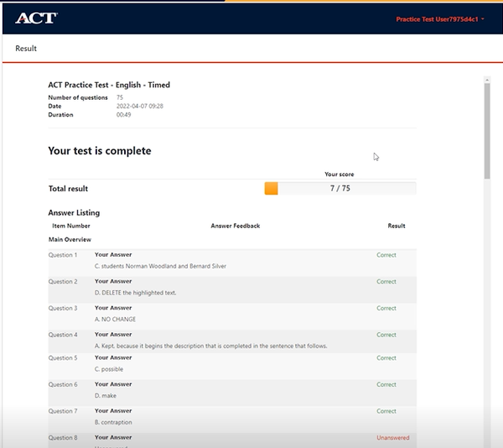
Task: Click the vertical scrollbar thumb
Action: point(487,130)
